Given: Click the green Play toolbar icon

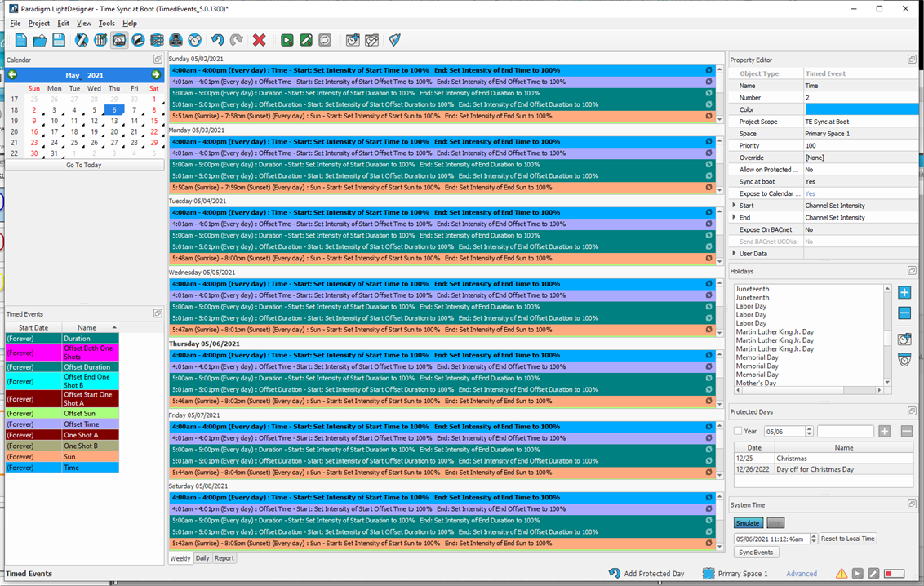Looking at the screenshot, I should click(x=287, y=40).
